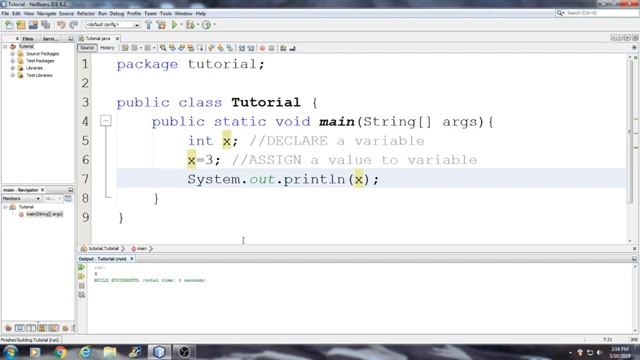
Task: Click the Find Previous Occurrence editor icon
Action: tap(172, 48)
